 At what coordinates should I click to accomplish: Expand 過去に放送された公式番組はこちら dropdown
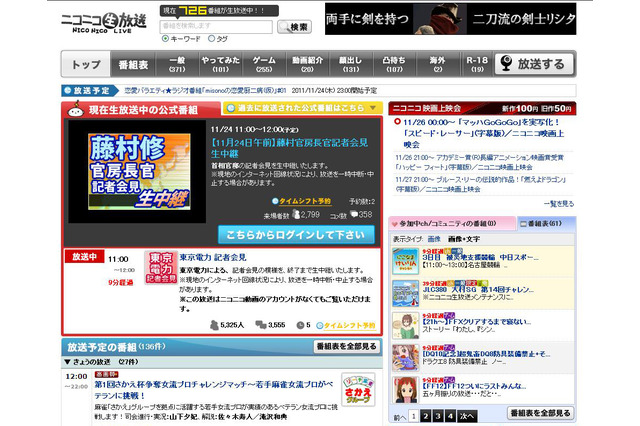302,108
